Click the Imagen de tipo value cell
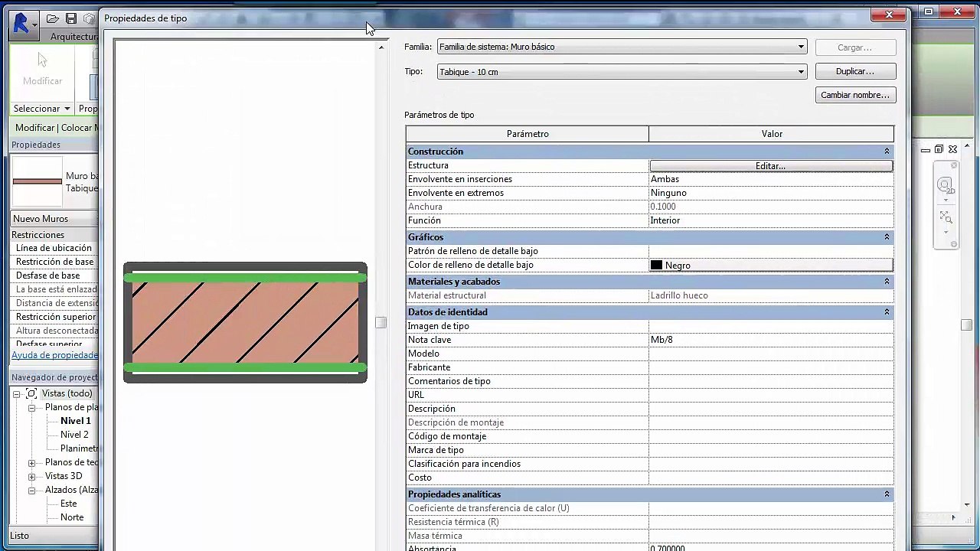Viewport: 980px width, 551px height. [x=771, y=326]
